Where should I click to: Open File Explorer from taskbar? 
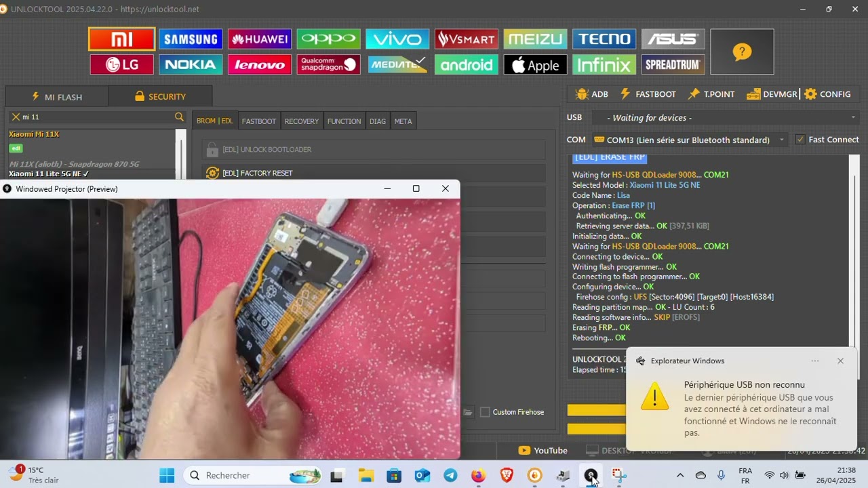(366, 475)
